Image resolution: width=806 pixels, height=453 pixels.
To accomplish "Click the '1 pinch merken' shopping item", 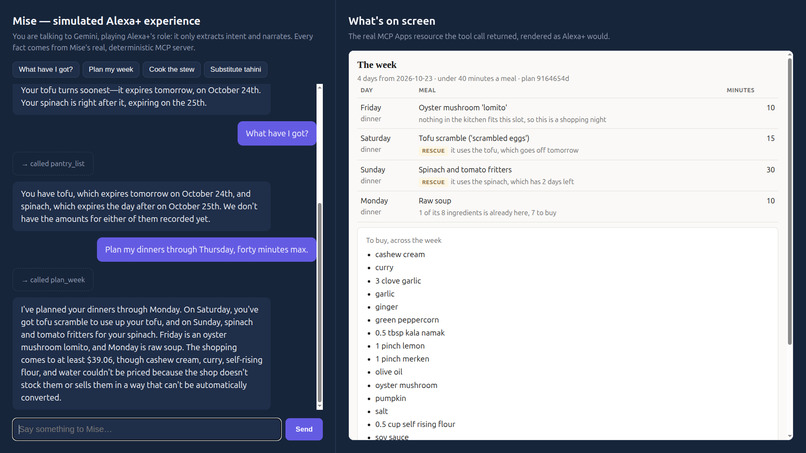I will [402, 359].
